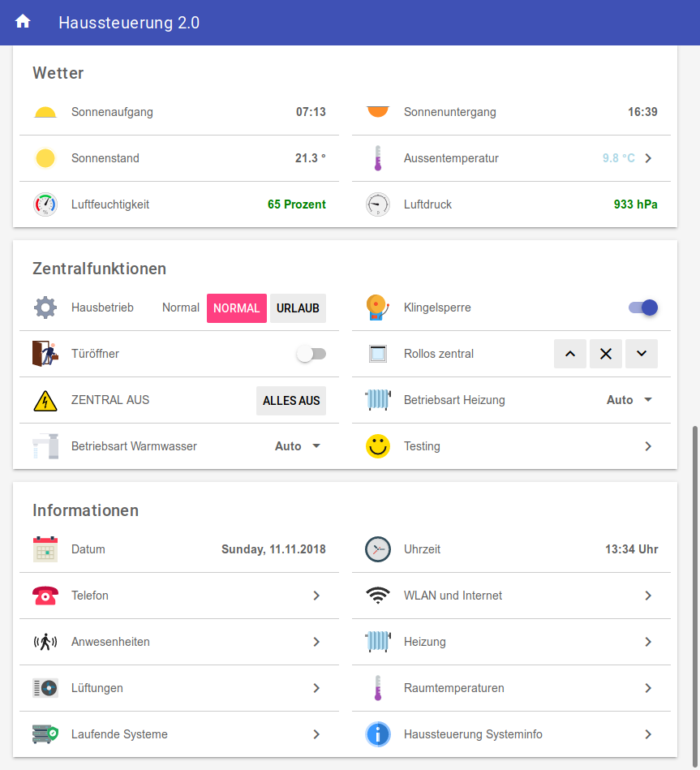The width and height of the screenshot is (700, 770).
Task: Raise all Rollos with up arrow
Action: 570,354
